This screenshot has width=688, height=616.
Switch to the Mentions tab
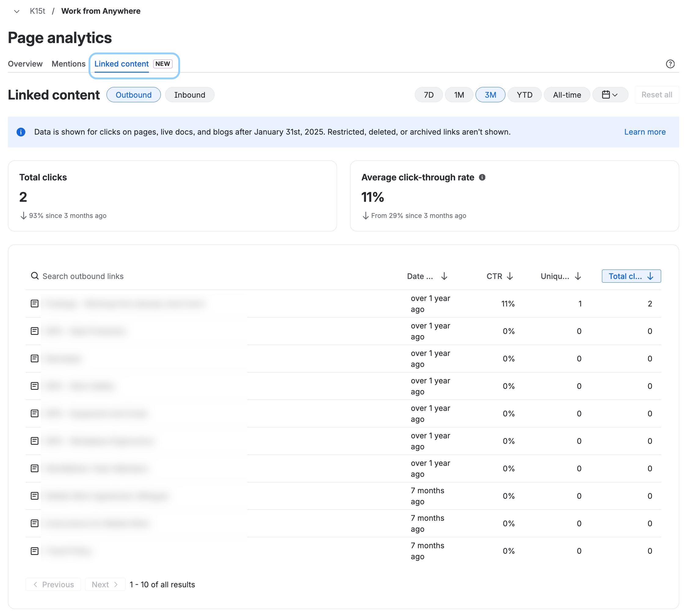tap(68, 63)
